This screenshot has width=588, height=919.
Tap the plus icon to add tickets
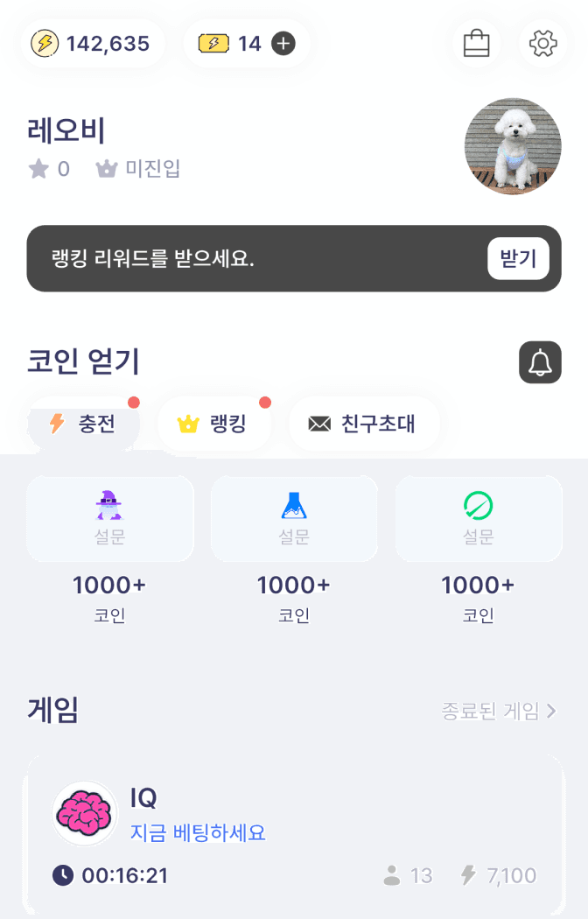[283, 44]
